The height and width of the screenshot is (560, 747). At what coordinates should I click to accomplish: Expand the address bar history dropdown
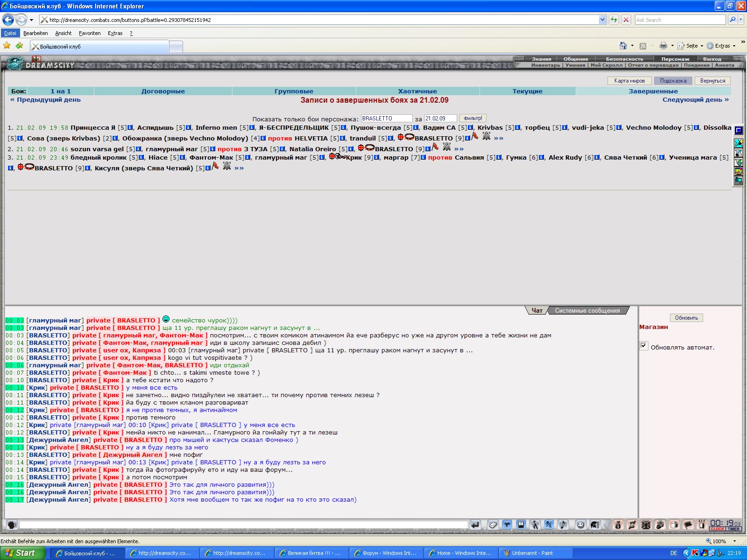(602, 20)
